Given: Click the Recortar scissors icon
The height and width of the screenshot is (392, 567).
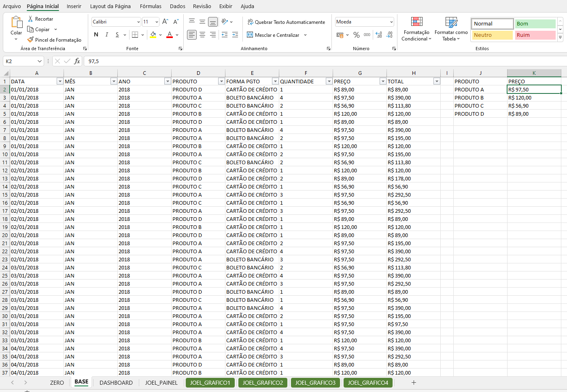Looking at the screenshot, I should pyautogui.click(x=30, y=19).
